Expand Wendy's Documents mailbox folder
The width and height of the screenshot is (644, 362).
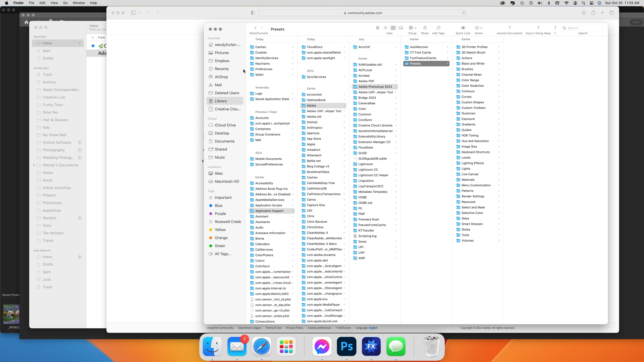(x=34, y=165)
